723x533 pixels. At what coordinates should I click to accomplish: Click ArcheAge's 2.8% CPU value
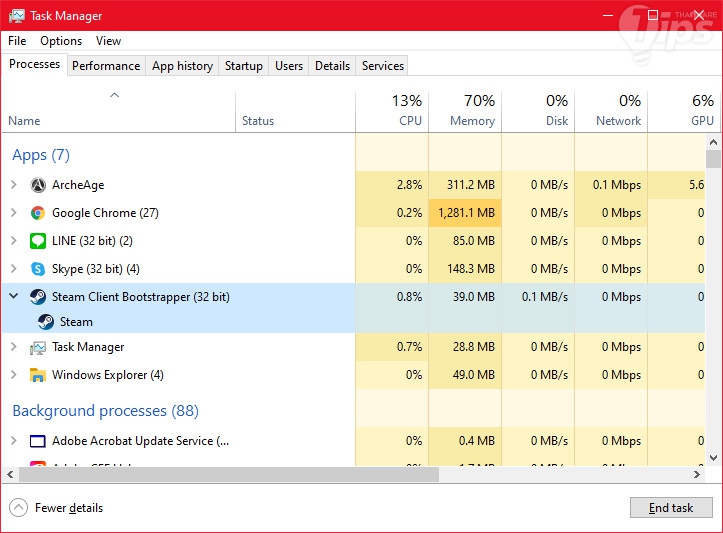[x=409, y=185]
